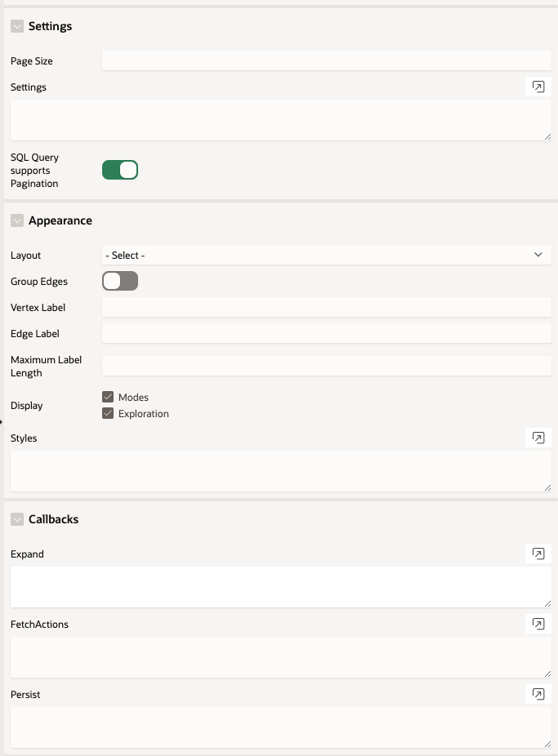Click the Appearance section heading

pos(60,220)
